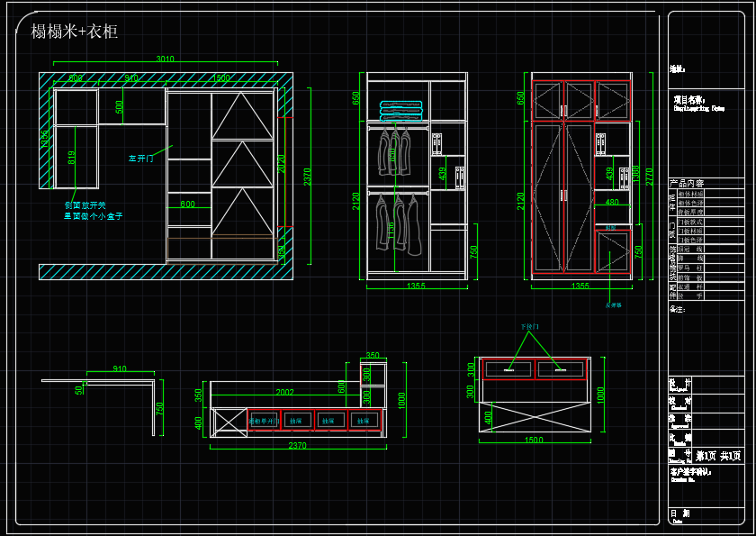Select the 3010 overall width dimension
Screen dimensions: 756x536
coord(165,59)
